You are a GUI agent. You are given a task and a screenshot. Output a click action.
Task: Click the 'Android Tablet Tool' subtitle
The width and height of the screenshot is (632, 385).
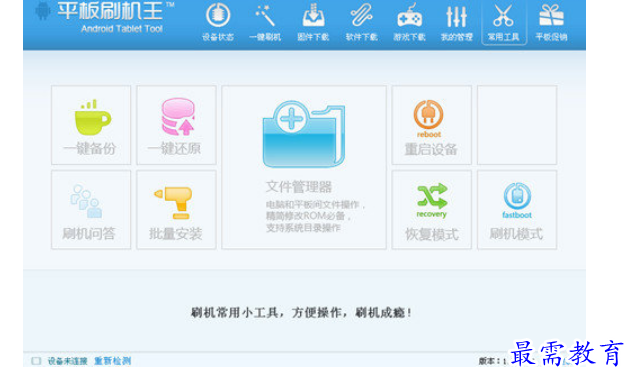122,29
